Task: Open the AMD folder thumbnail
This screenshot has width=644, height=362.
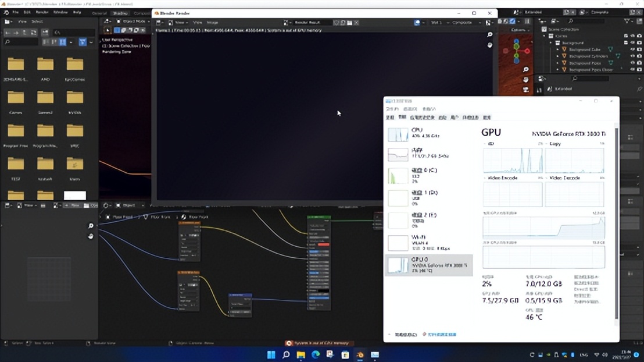Action: pos(45,64)
